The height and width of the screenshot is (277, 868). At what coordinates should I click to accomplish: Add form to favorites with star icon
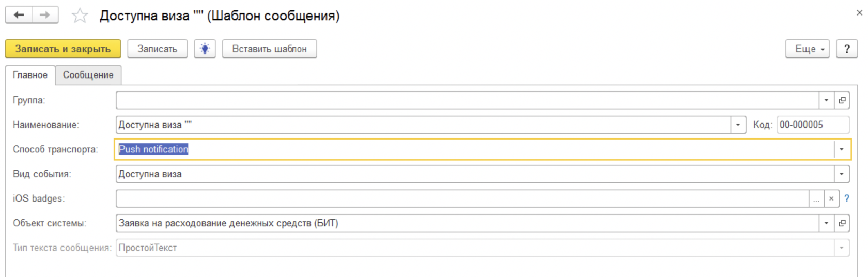click(80, 16)
